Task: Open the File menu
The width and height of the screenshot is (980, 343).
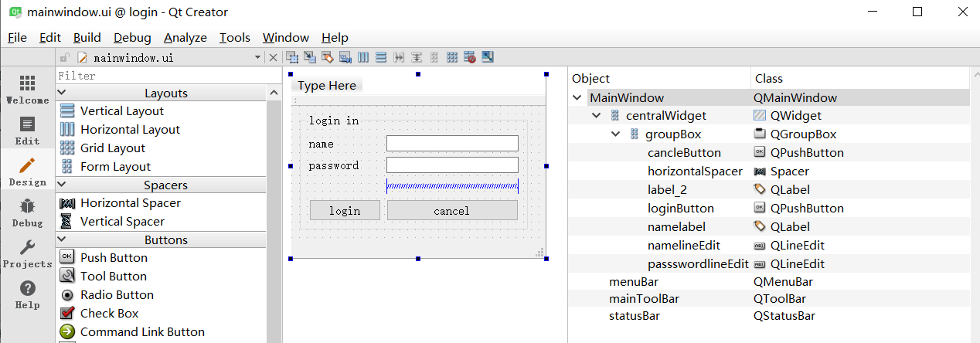Action: tap(17, 38)
